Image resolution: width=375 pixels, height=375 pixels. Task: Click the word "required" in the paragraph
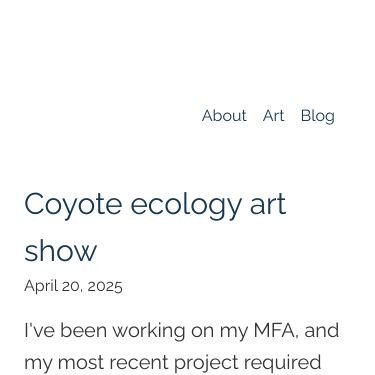tap(282, 363)
